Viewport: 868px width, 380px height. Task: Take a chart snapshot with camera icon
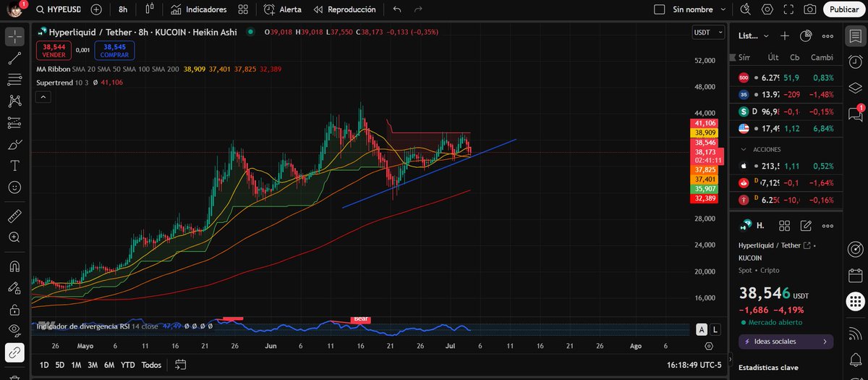(x=810, y=9)
